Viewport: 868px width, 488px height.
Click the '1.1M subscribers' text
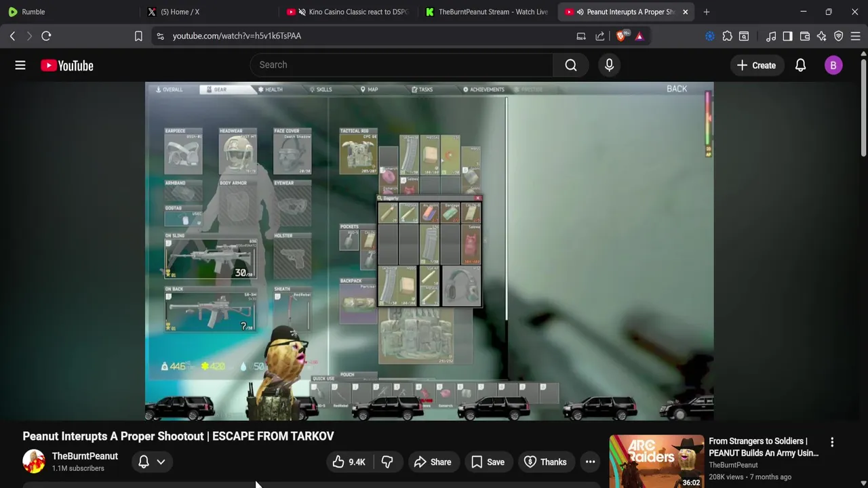pyautogui.click(x=78, y=468)
